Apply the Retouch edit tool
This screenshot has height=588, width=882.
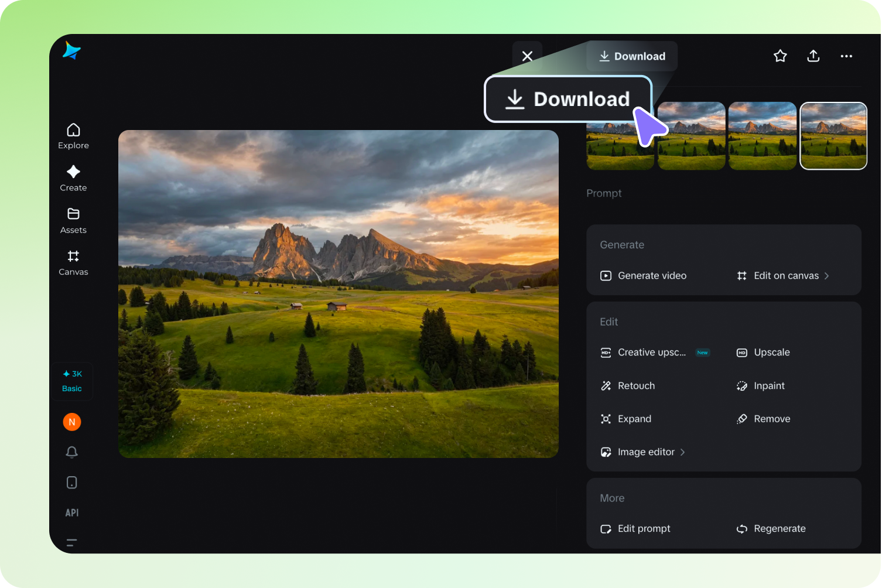click(635, 385)
